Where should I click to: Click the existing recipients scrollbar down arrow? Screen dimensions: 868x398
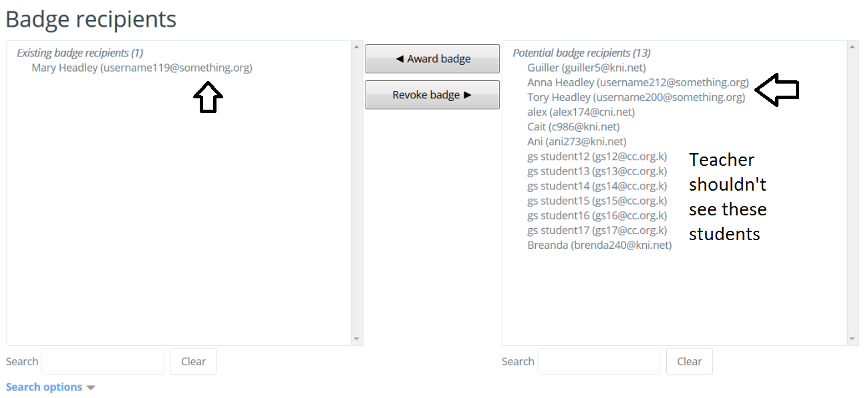click(357, 339)
